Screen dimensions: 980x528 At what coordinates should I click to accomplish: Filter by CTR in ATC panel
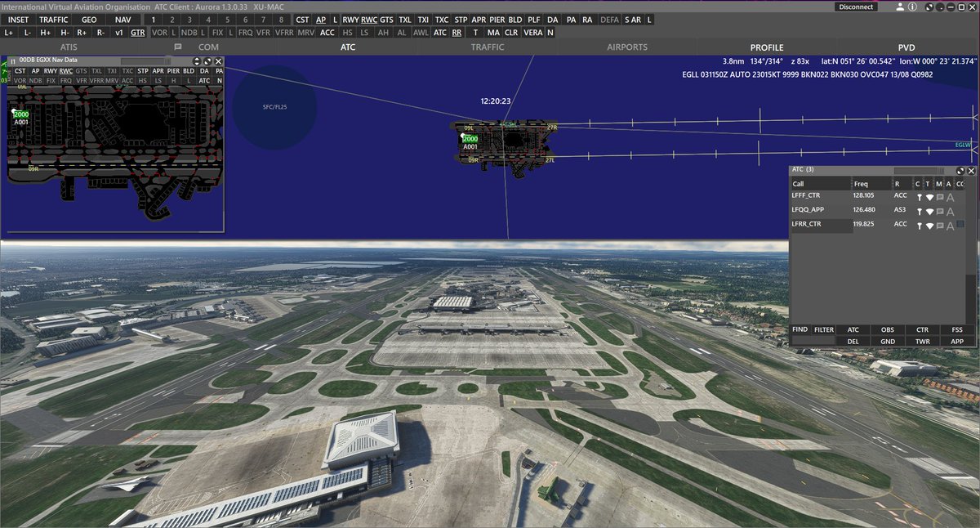pos(922,330)
